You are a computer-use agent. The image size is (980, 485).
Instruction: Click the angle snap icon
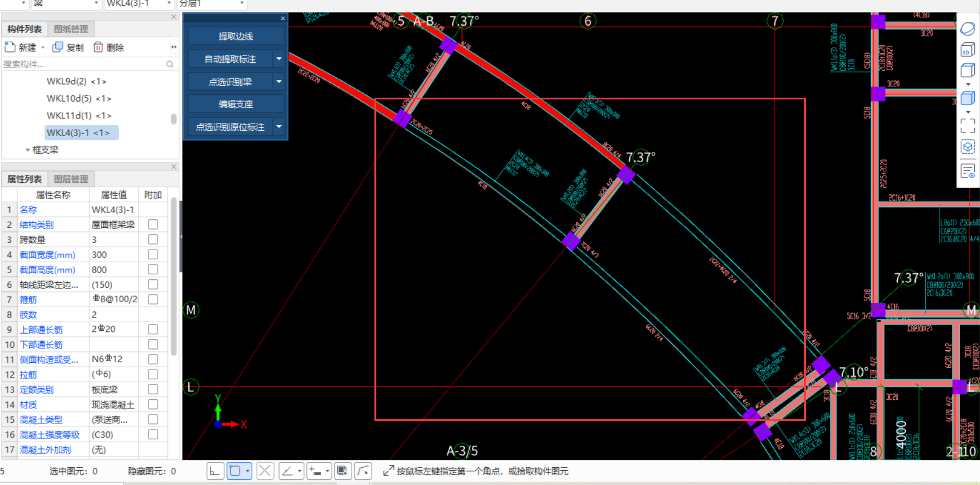[287, 471]
